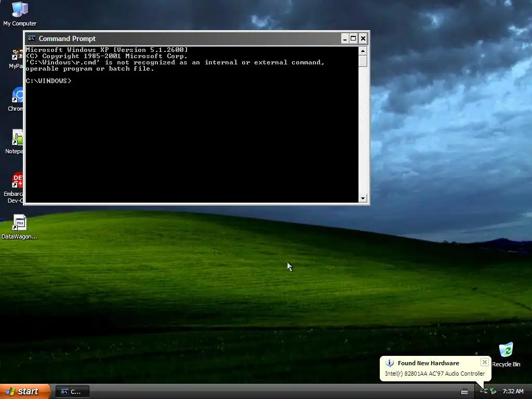Click the 'not recognized' error line
Viewport: 532px width, 399px height.
coord(175,62)
